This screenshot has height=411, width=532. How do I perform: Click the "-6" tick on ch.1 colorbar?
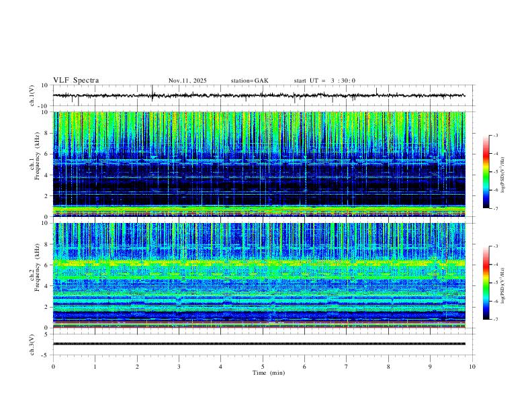(496, 190)
